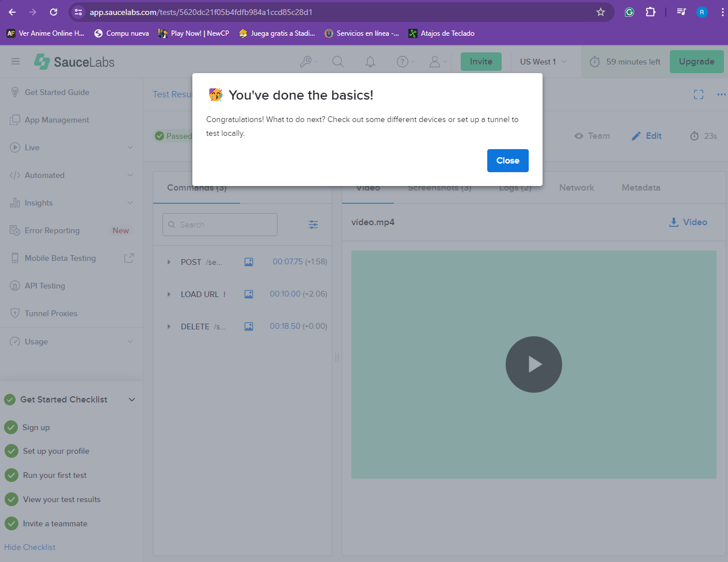Click the commands Search field
This screenshot has height=562, width=728.
tap(220, 225)
